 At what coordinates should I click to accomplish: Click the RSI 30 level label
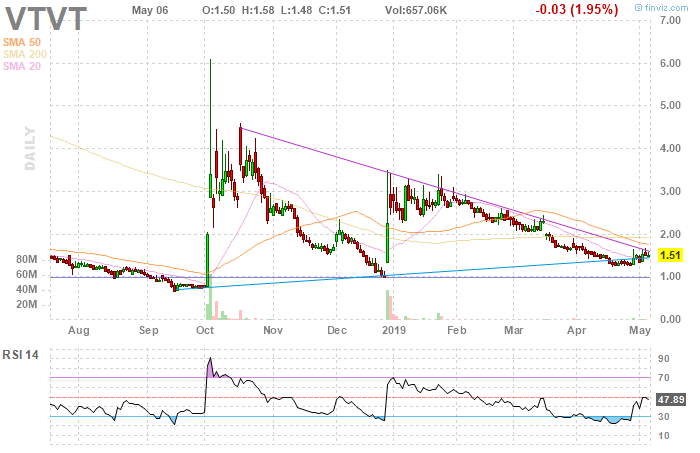click(664, 416)
